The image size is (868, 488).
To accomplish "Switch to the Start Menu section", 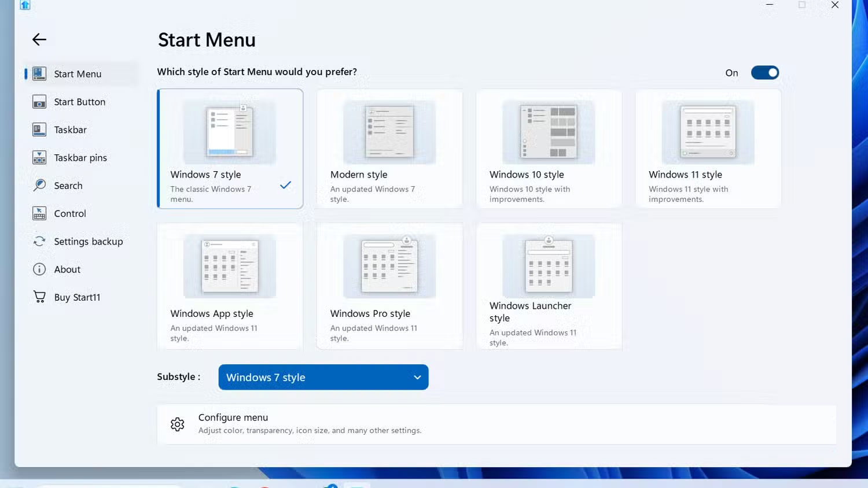I will 78,73.
